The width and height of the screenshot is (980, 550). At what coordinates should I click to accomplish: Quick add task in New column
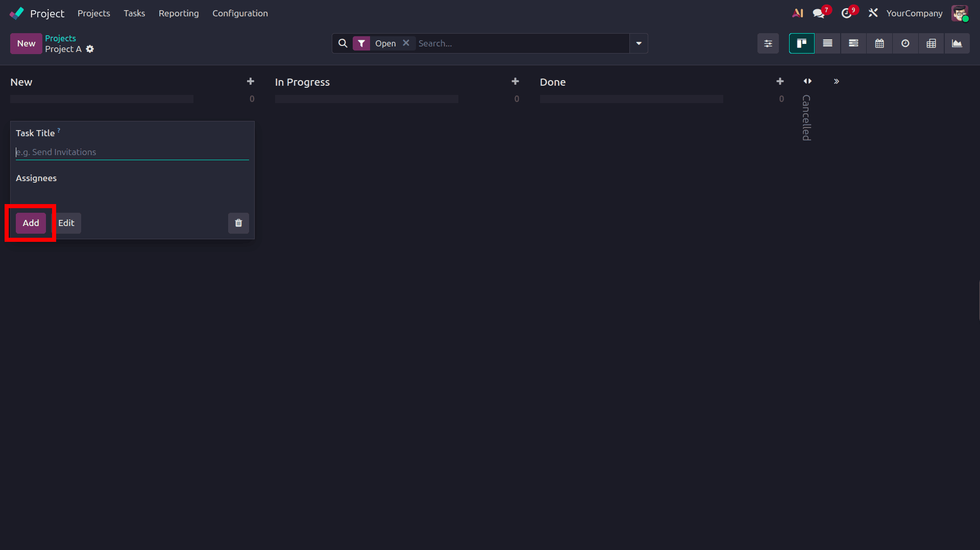[x=251, y=82]
